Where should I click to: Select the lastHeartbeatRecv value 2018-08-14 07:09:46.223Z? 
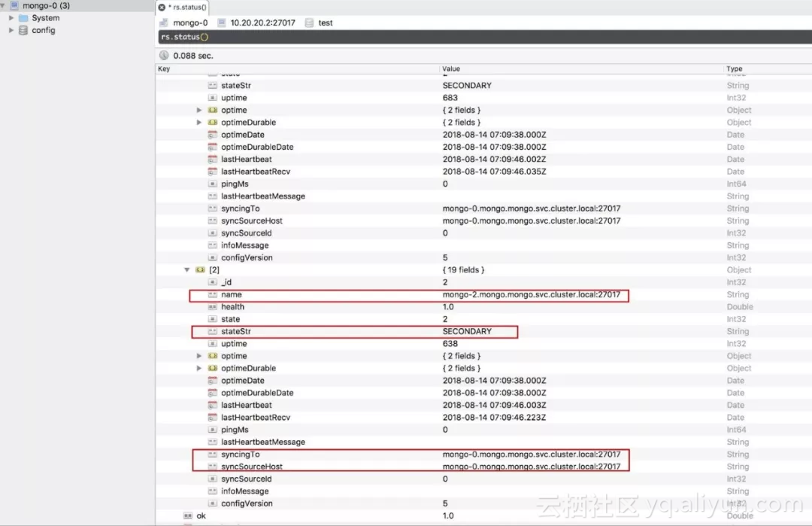point(494,417)
